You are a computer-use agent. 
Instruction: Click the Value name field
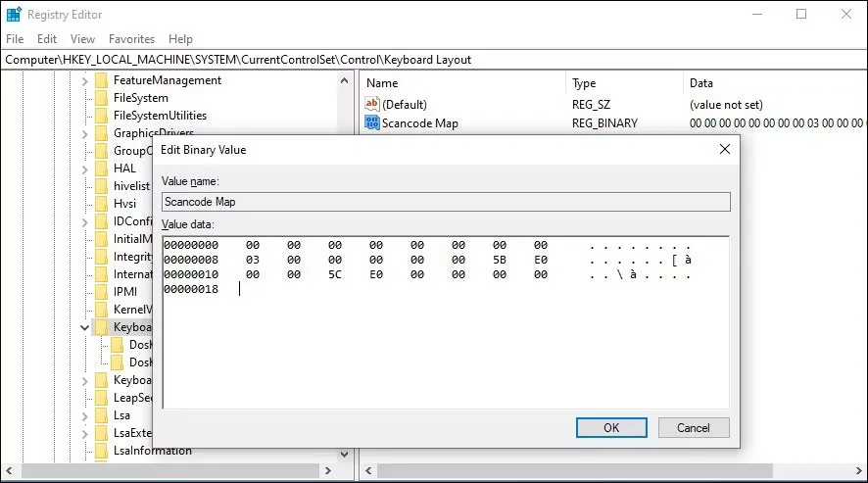[446, 202]
